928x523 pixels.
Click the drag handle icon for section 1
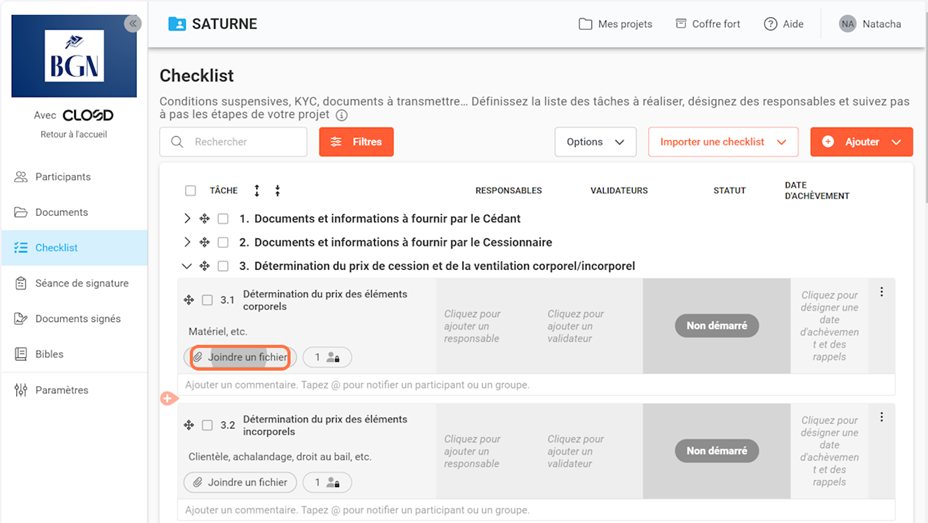coord(204,218)
